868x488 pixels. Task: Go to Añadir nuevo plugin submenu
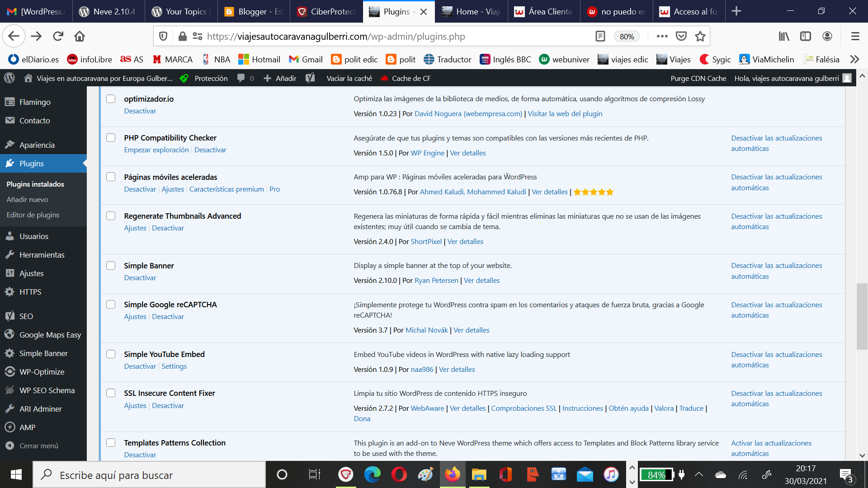tap(27, 199)
